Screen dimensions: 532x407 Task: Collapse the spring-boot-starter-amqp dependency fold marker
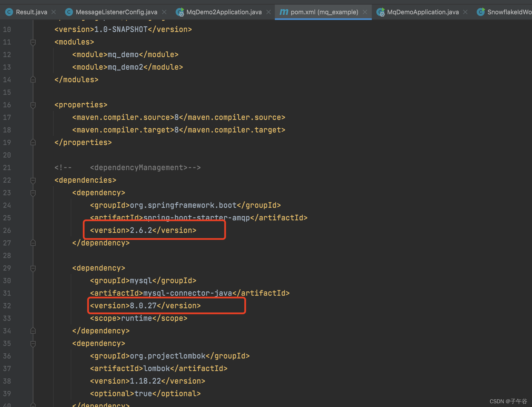coord(33,193)
